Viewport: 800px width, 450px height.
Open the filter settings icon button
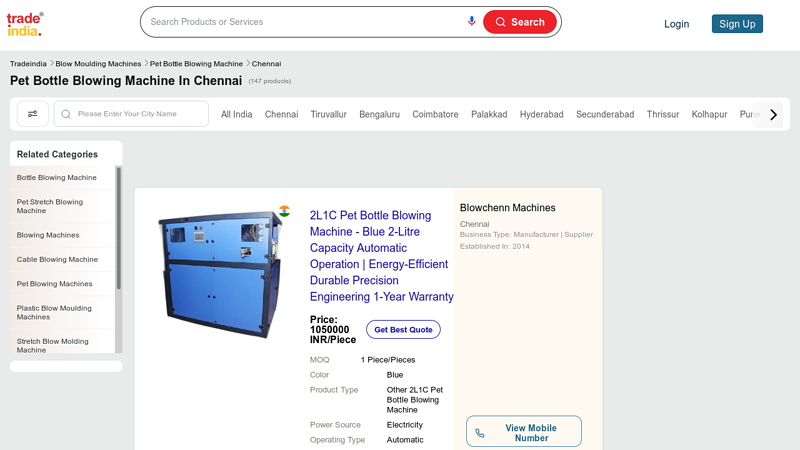click(33, 114)
